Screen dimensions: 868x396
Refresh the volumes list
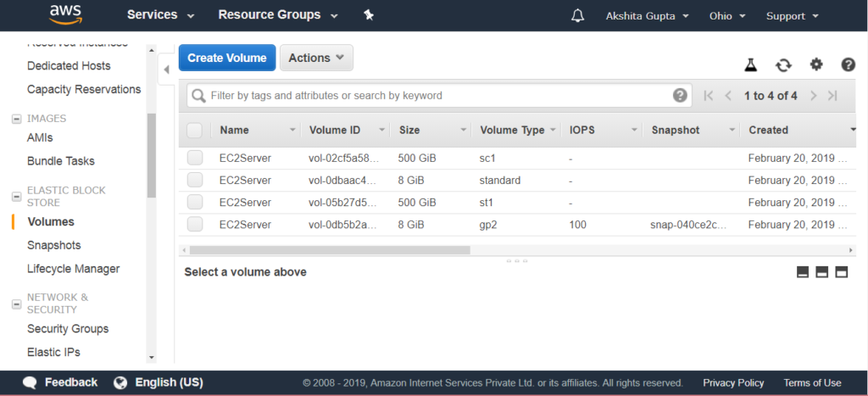[x=783, y=65]
